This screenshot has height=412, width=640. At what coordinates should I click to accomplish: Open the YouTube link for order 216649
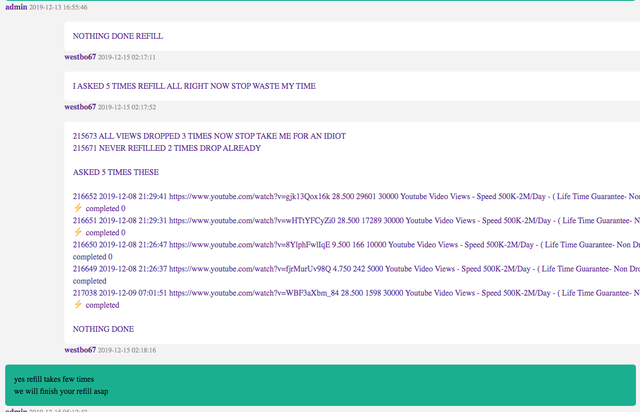point(250,269)
